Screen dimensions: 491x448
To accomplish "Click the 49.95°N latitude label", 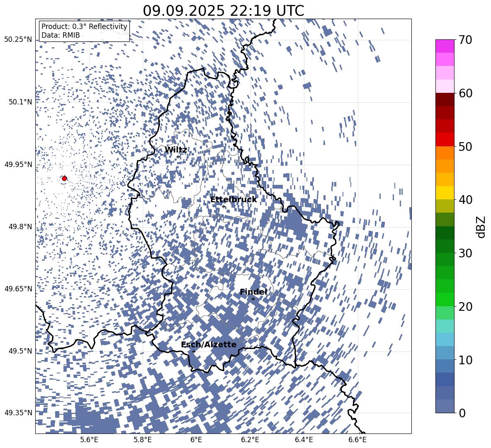I will click(18, 164).
